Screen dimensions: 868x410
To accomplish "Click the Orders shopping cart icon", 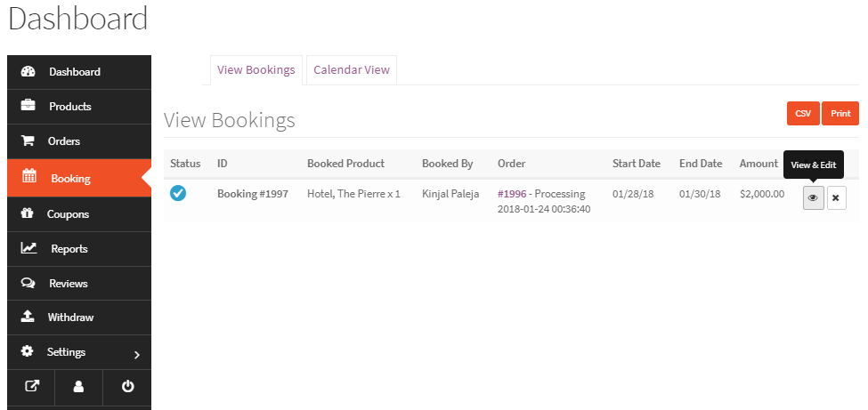I will [28, 141].
